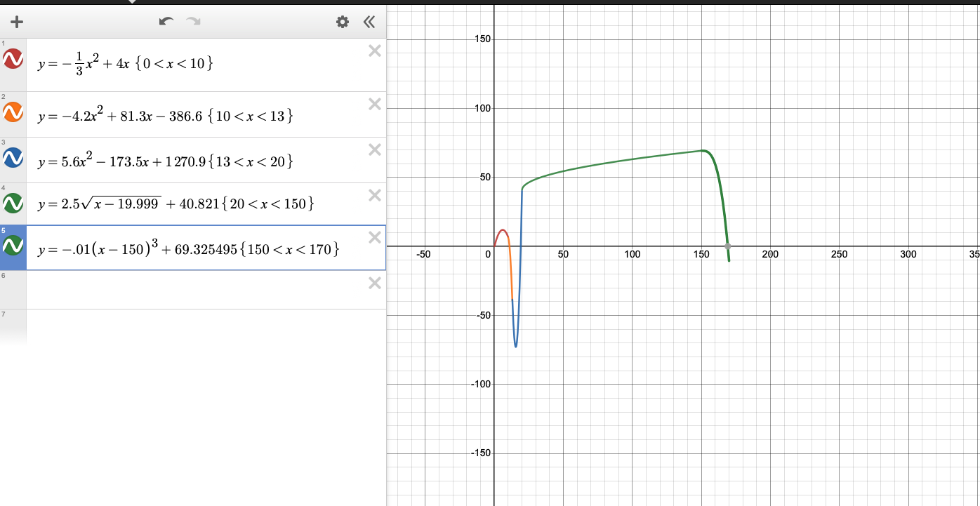Viewport: 980px width, 506px height.
Task: Remove the square-root expression 4 using its X
Action: [374, 195]
